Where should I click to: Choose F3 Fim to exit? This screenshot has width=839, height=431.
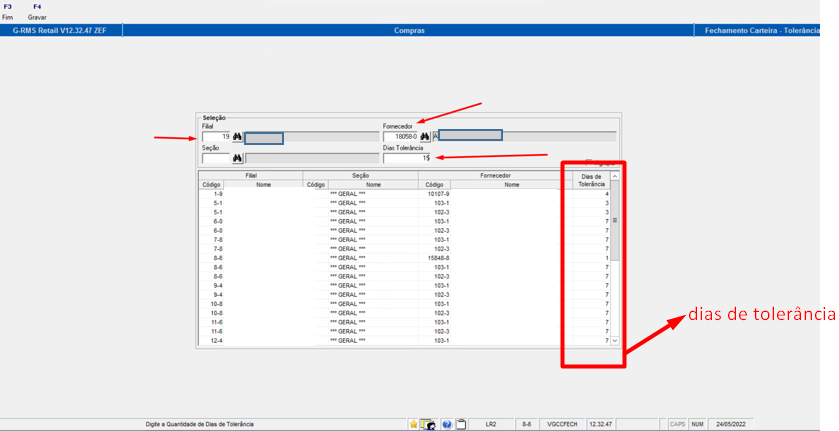point(7,12)
